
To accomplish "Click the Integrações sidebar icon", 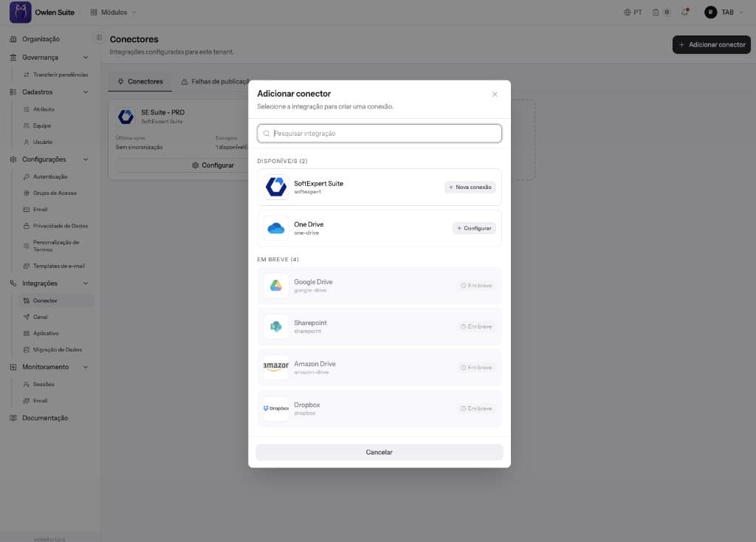I will [x=13, y=283].
